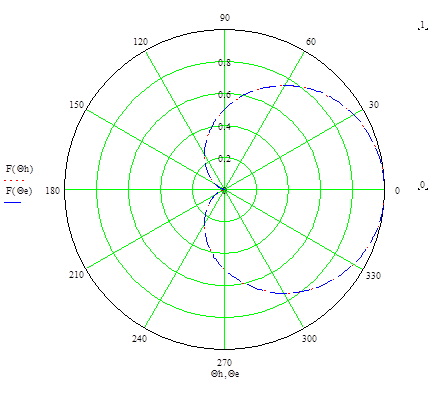Viewport: 436px width, 393px height.
Task: Click the 90 degree angle label
Action: click(225, 18)
